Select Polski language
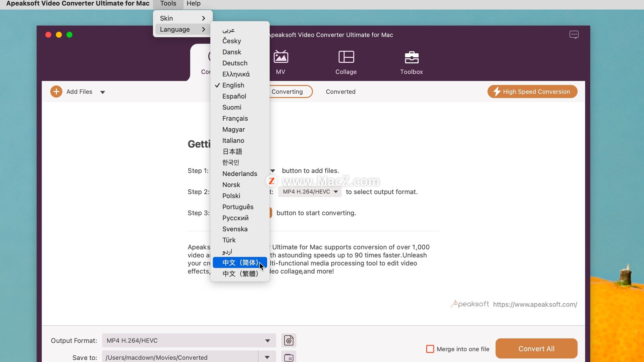 240,196
